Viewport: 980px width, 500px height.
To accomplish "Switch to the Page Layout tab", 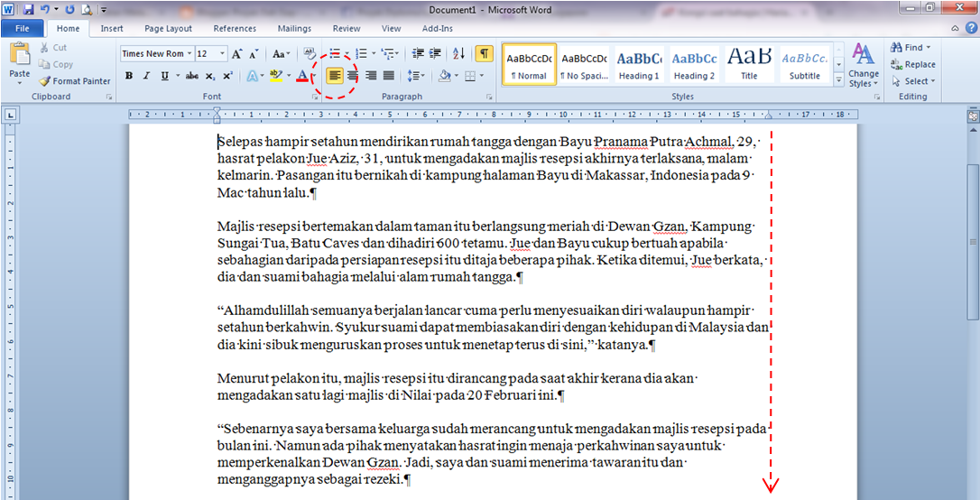I will [x=168, y=28].
